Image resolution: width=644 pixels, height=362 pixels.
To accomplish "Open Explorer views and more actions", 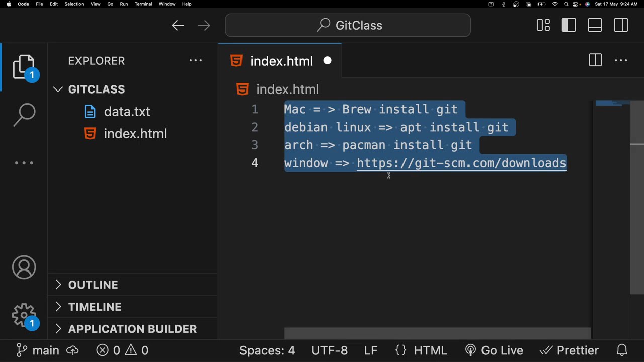I will coord(195,61).
